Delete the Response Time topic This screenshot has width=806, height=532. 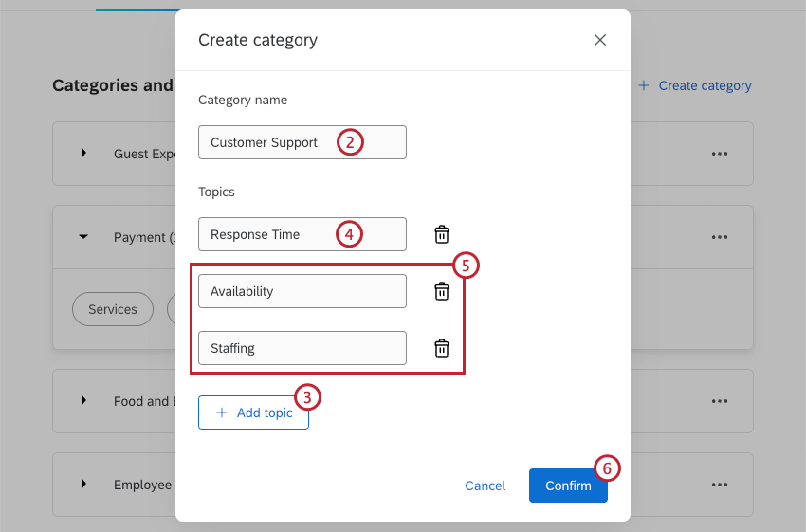[x=442, y=234]
